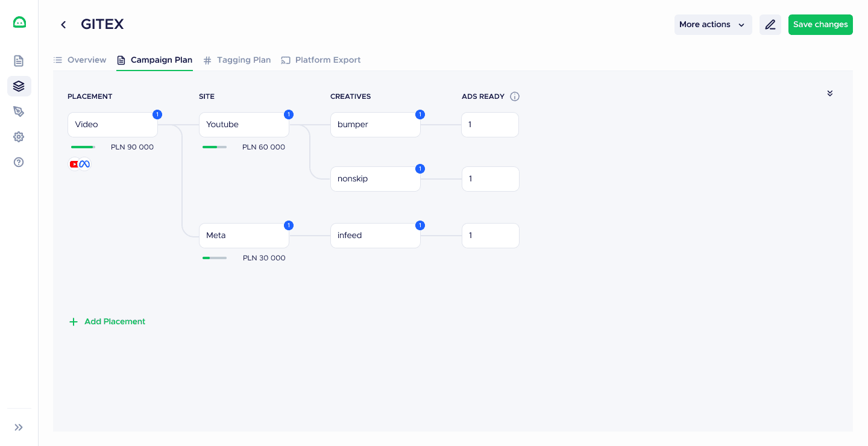Click ads ready field for nonskip
The image size is (868, 446).
point(491,179)
